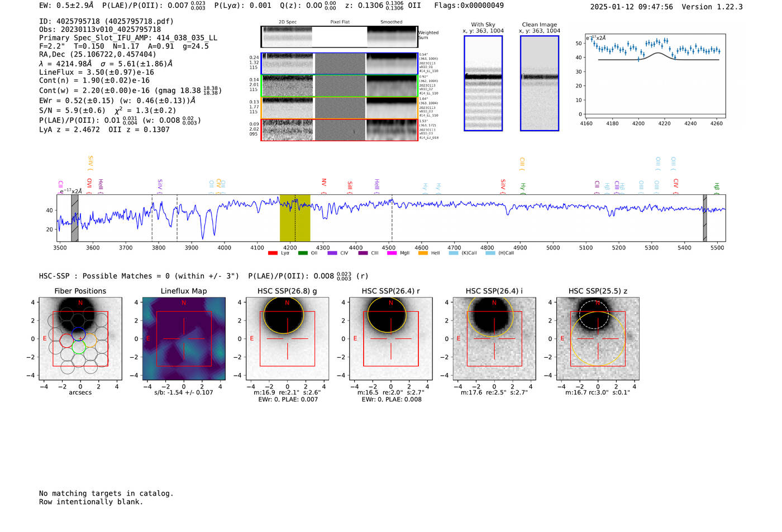This screenshot has width=782, height=532.
Task: Click the timestamp '2025-01-12 09:47:56'
Action: [632, 7]
